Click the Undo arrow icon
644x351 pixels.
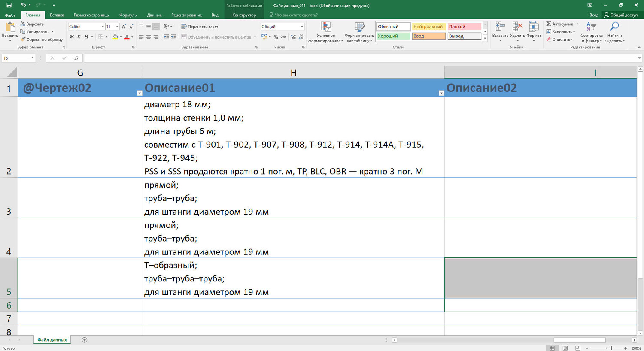(24, 5)
